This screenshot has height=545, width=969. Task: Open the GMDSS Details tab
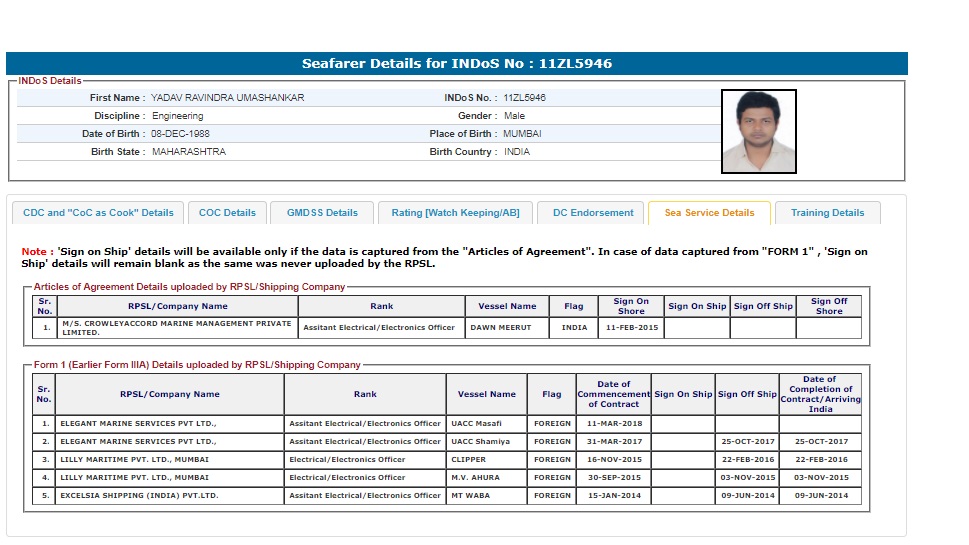pyautogui.click(x=322, y=213)
